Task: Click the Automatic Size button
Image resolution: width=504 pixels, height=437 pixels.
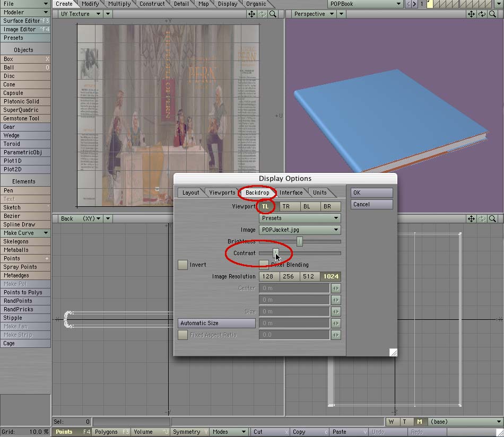Action: pyautogui.click(x=216, y=324)
